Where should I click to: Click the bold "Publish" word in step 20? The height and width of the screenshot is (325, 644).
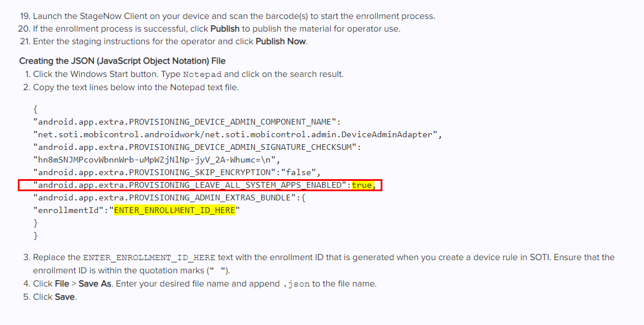(225, 29)
